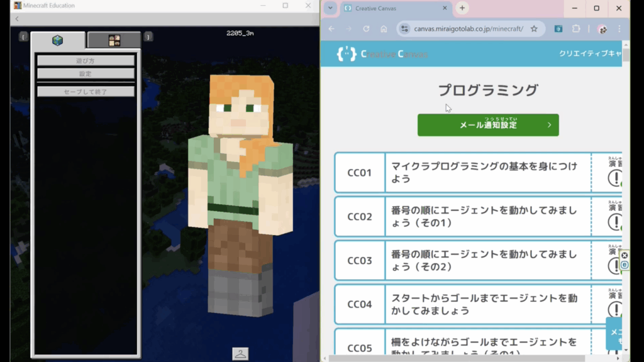Click the exclamation icon in CC01 row
644x362 pixels.
pyautogui.click(x=615, y=178)
